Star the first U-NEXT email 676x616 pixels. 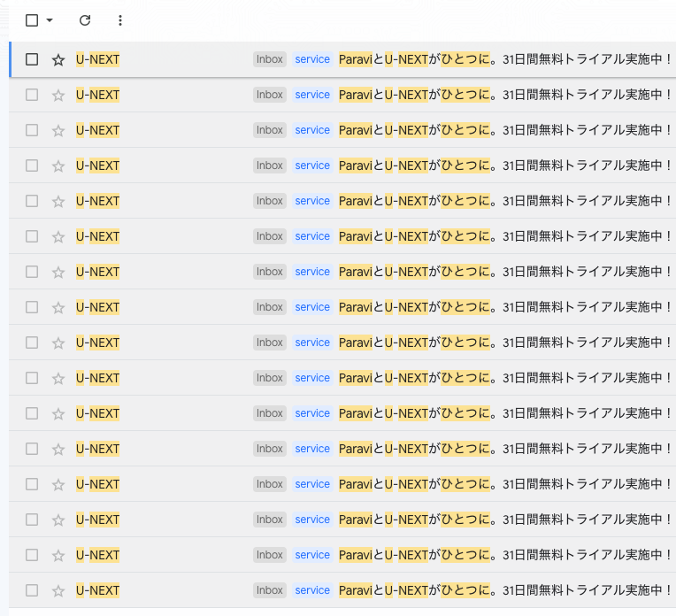[x=58, y=59]
